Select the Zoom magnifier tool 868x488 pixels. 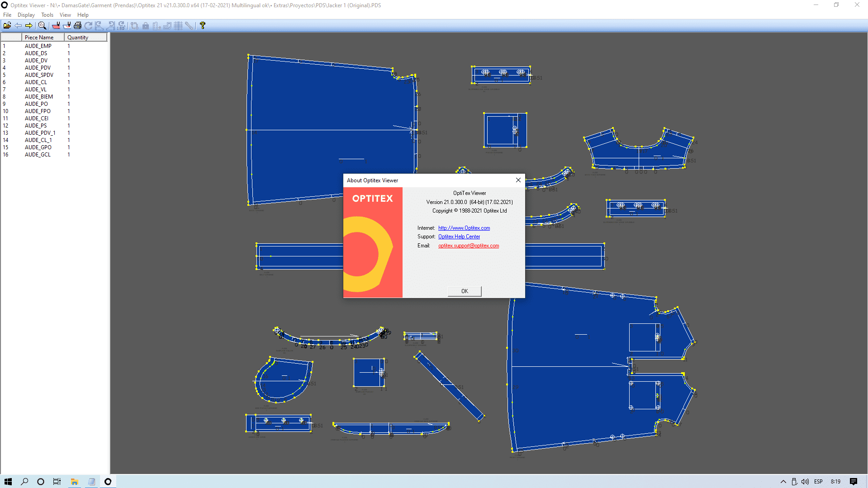[42, 26]
